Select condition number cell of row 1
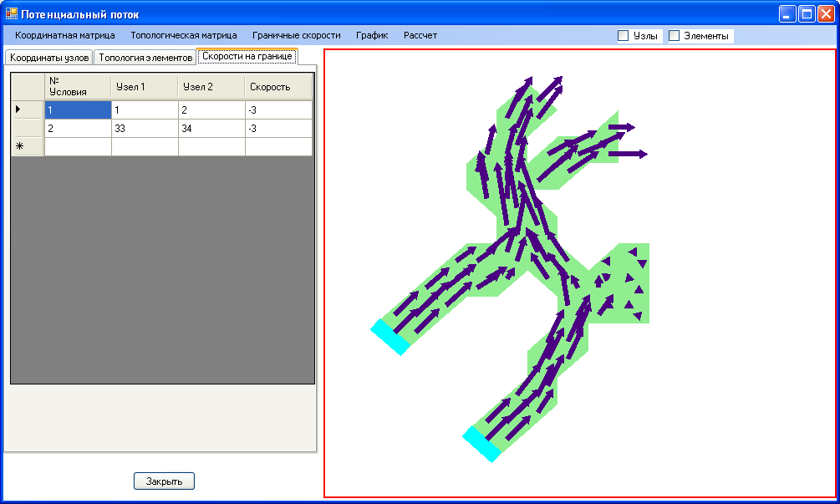This screenshot has width=840, height=504. (78, 109)
